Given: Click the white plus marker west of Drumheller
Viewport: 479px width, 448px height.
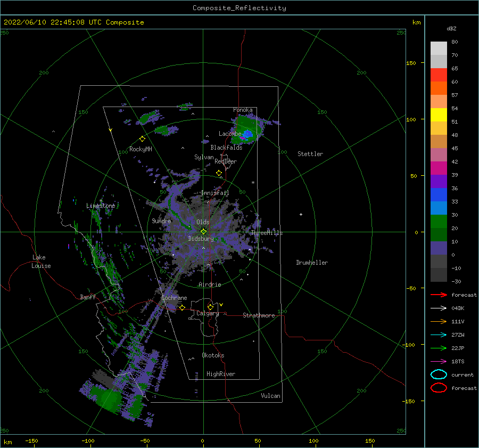Looking at the screenshot, I should point(301,214).
